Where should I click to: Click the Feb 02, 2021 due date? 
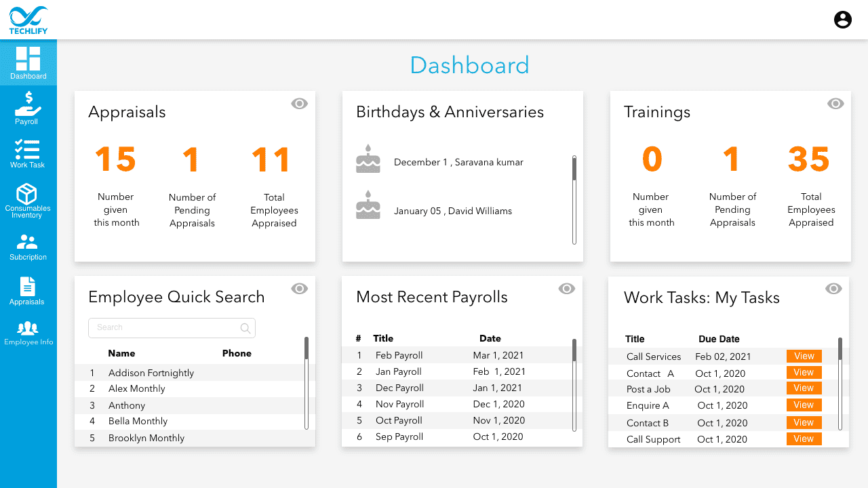(x=723, y=357)
